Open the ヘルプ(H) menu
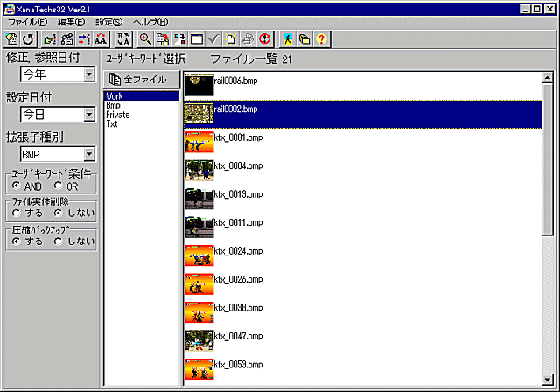 150,22
